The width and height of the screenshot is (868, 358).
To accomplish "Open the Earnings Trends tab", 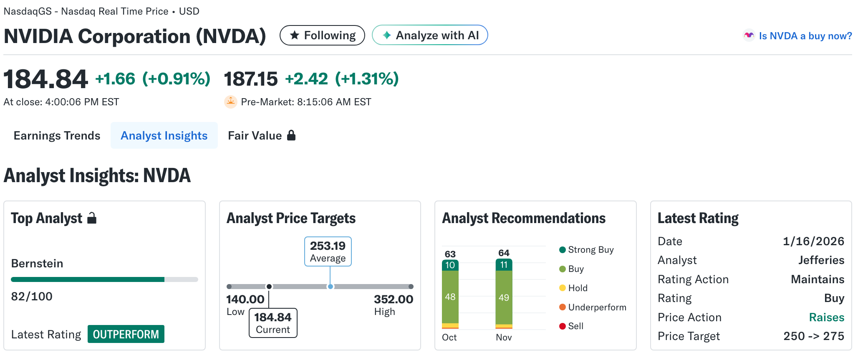I will (x=57, y=135).
